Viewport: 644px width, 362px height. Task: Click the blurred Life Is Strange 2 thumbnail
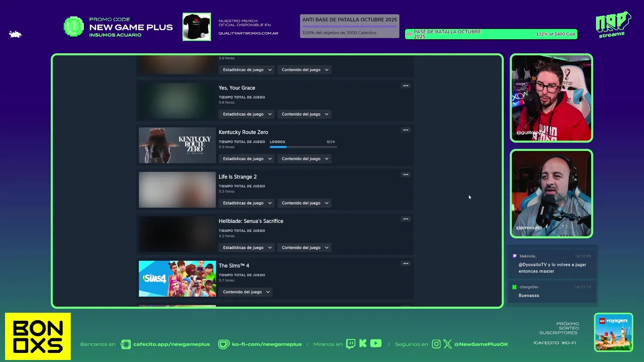(177, 190)
